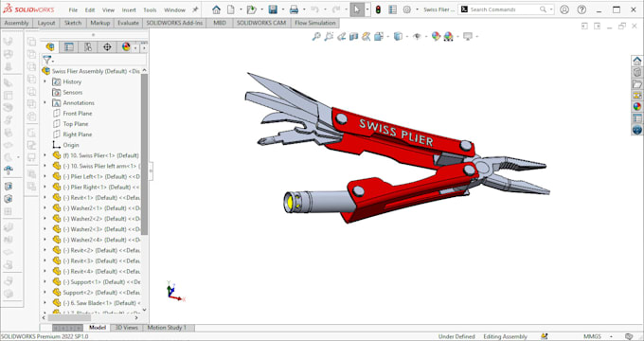Click the Home (Welcome) icon in the toolbar

(216, 9)
